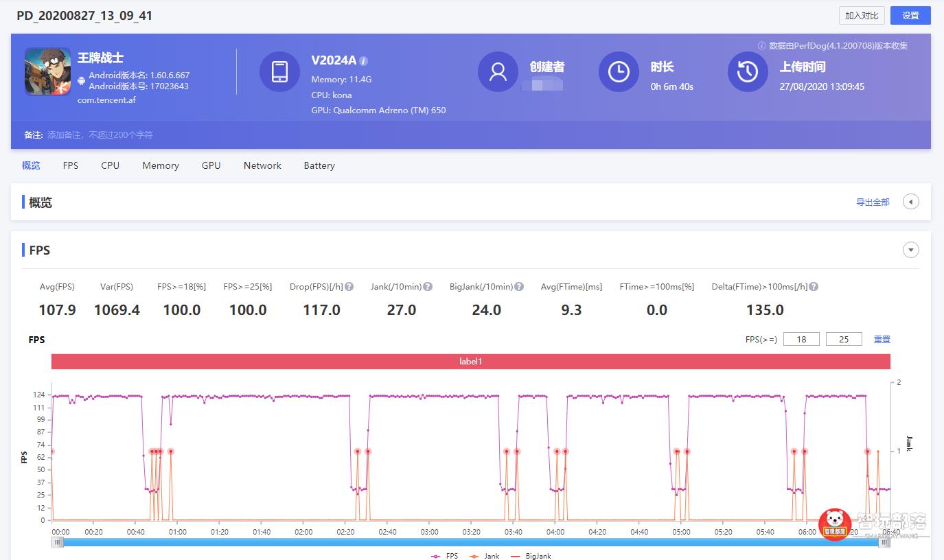Click the timeline range slider below the chart

pos(470,541)
